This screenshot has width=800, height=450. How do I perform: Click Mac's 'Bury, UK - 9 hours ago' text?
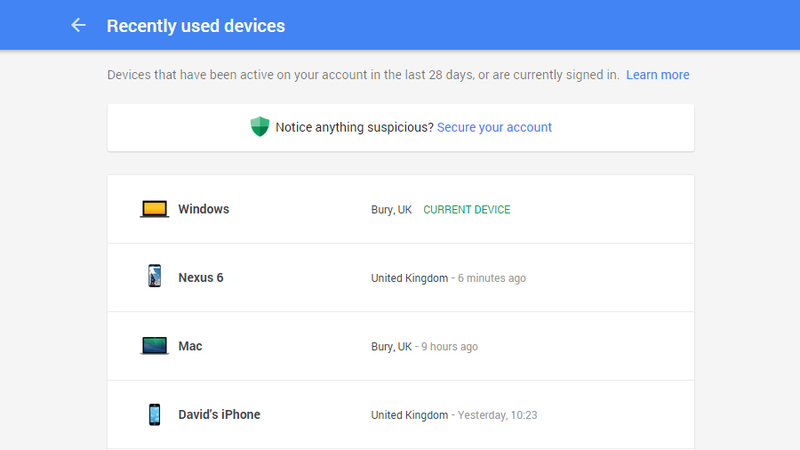coord(424,346)
